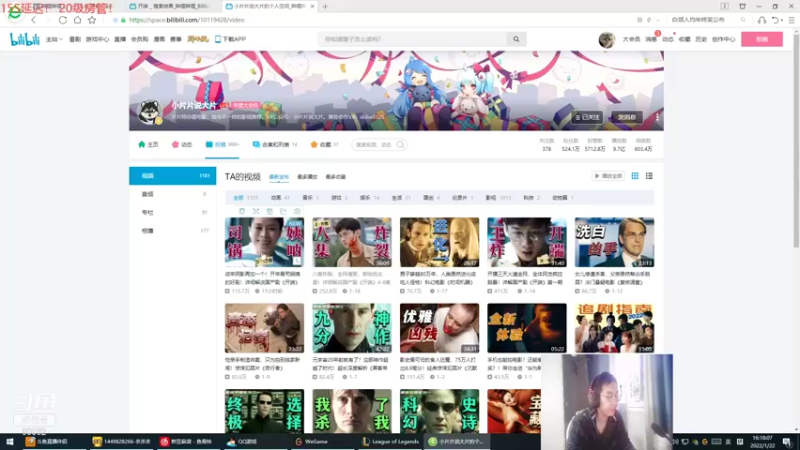This screenshot has width=800, height=450.
Task: Click the camera icon in small toolbar above videos
Action: pos(297,211)
